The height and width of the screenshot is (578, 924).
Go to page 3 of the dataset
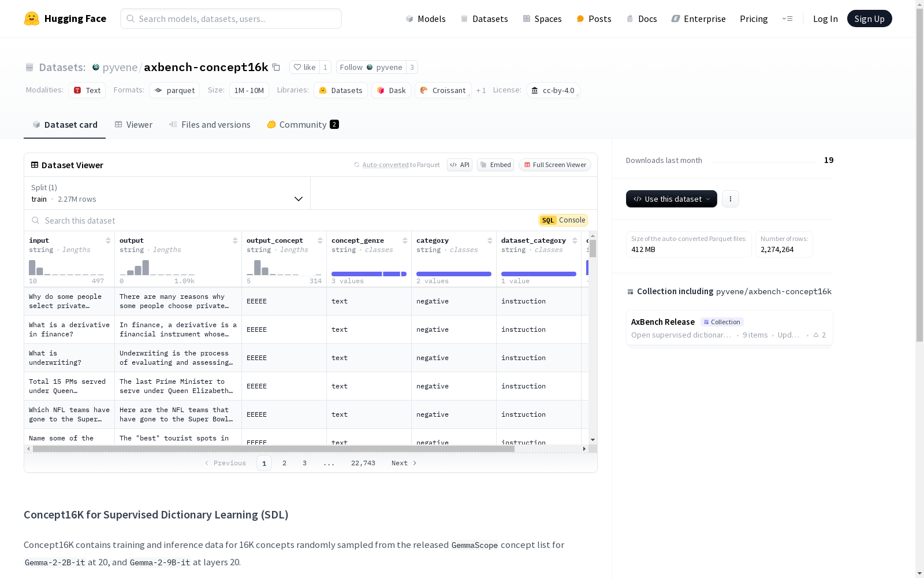[304, 463]
